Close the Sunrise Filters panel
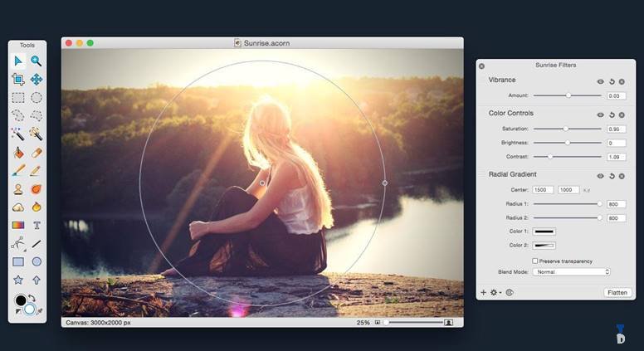This screenshot has width=644, height=351. pos(482,66)
